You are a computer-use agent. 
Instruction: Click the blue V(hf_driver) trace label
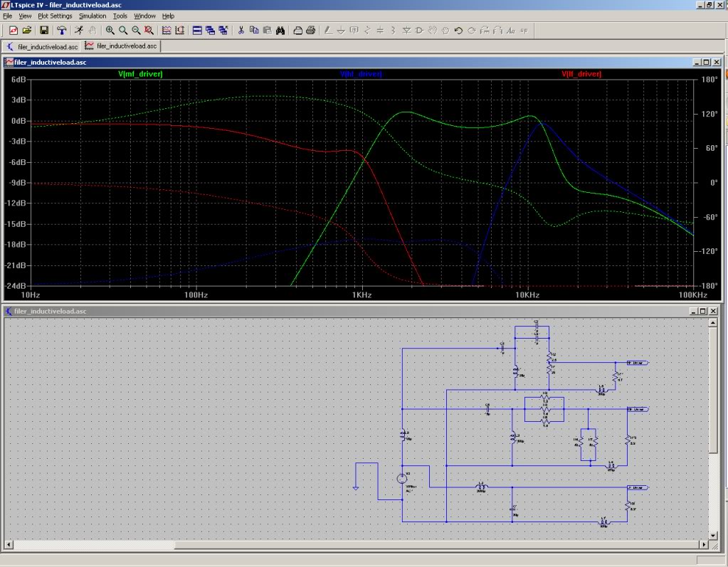click(x=361, y=74)
